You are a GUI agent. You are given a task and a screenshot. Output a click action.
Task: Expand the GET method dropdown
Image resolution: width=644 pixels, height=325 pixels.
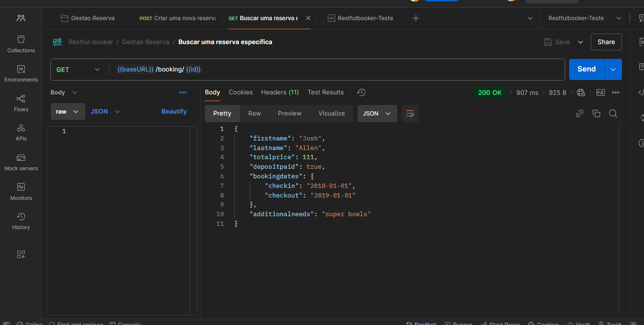tap(78, 70)
